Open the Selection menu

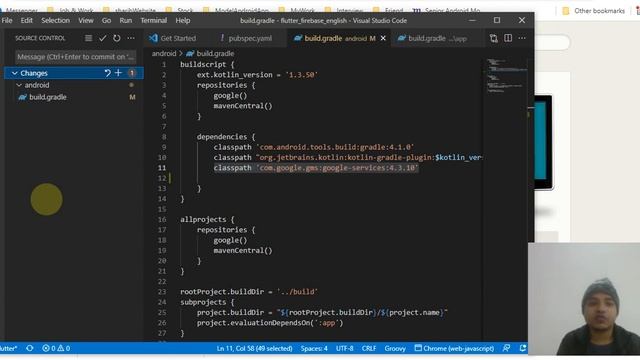pos(56,20)
